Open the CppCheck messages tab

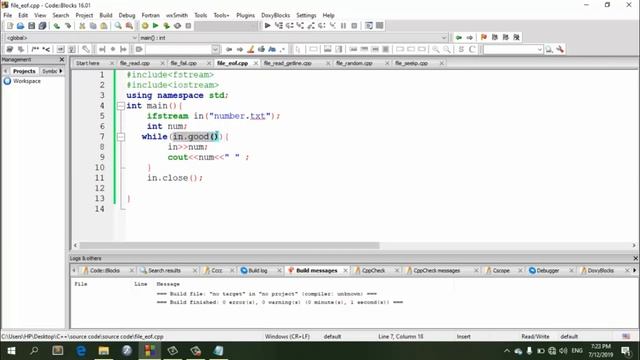click(x=436, y=271)
